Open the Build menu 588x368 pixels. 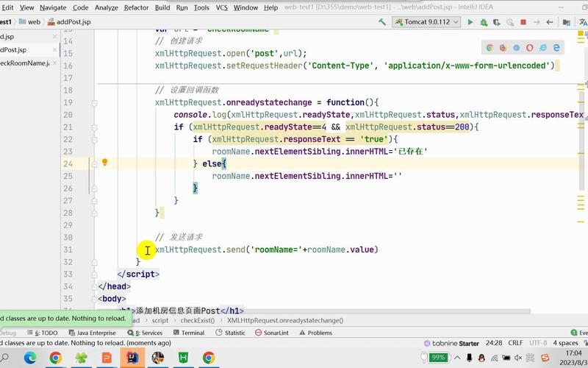click(x=162, y=7)
